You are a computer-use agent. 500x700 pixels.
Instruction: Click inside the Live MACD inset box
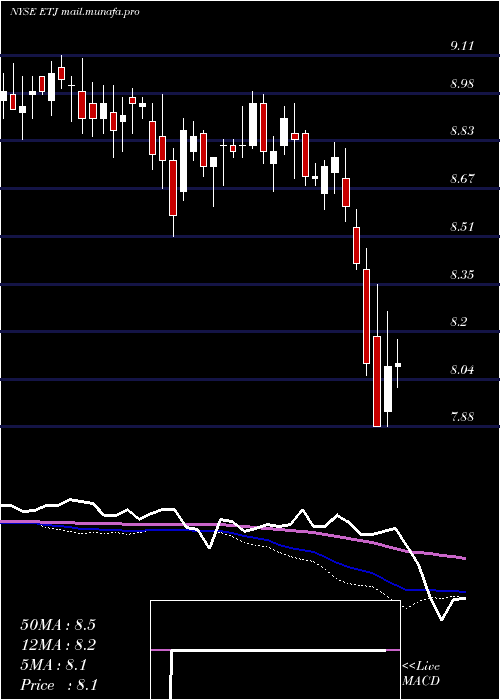[x=275, y=650]
